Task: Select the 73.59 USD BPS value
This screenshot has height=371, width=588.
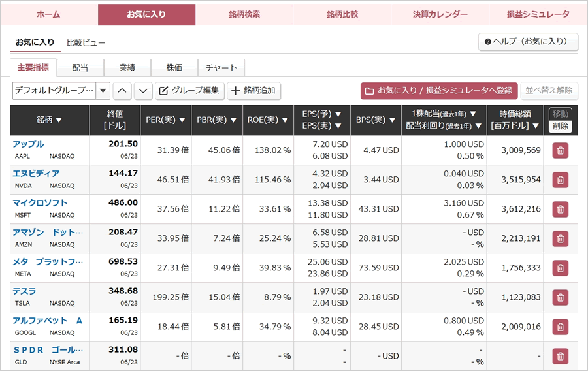Action: point(379,268)
